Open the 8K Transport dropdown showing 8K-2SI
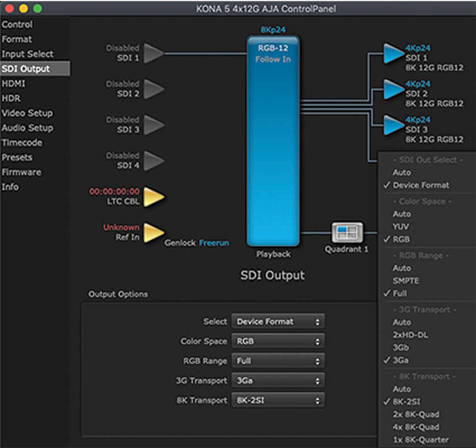Screen dimensions: 476x448 278,400
